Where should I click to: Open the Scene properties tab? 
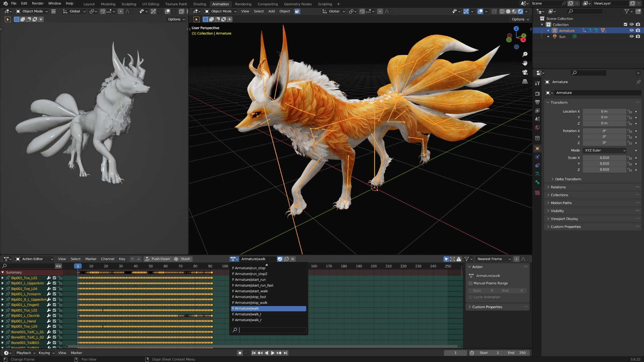[537, 119]
